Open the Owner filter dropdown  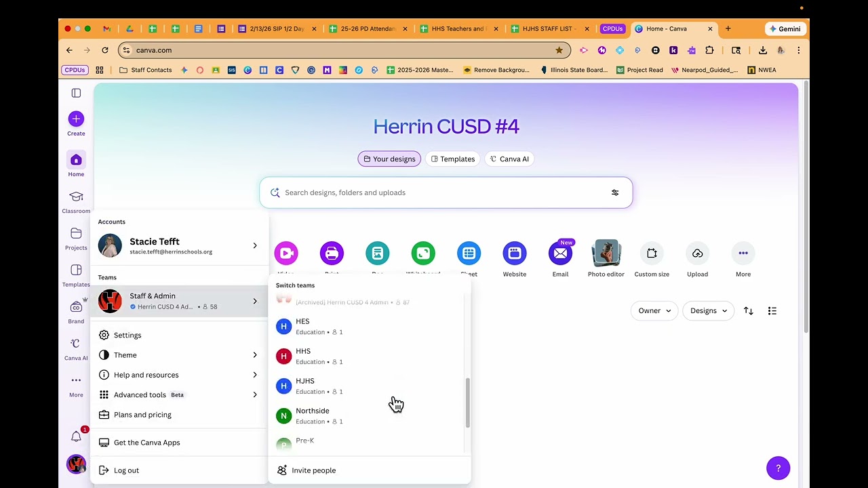pyautogui.click(x=654, y=311)
